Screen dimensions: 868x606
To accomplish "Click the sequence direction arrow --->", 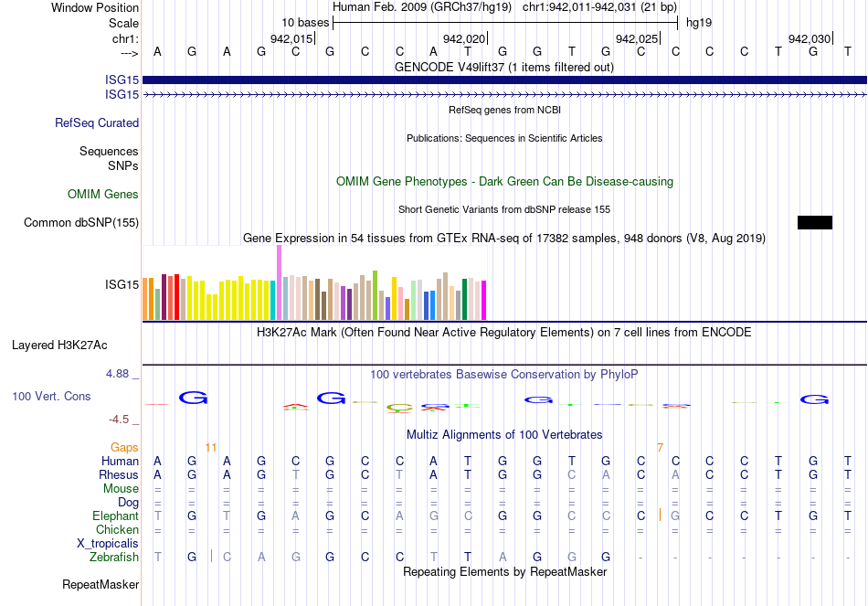I will click(x=129, y=53).
